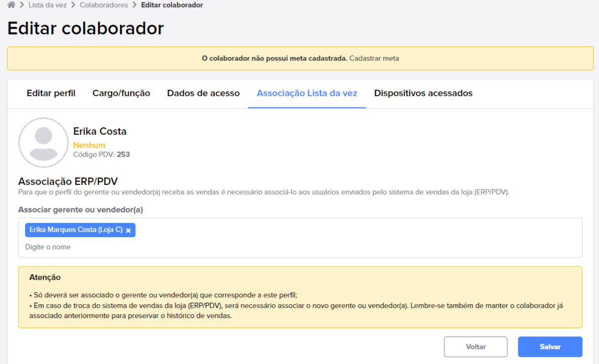Screen dimensions: 599x364
Task: Click the Erika Costa name text
Action: click(100, 131)
